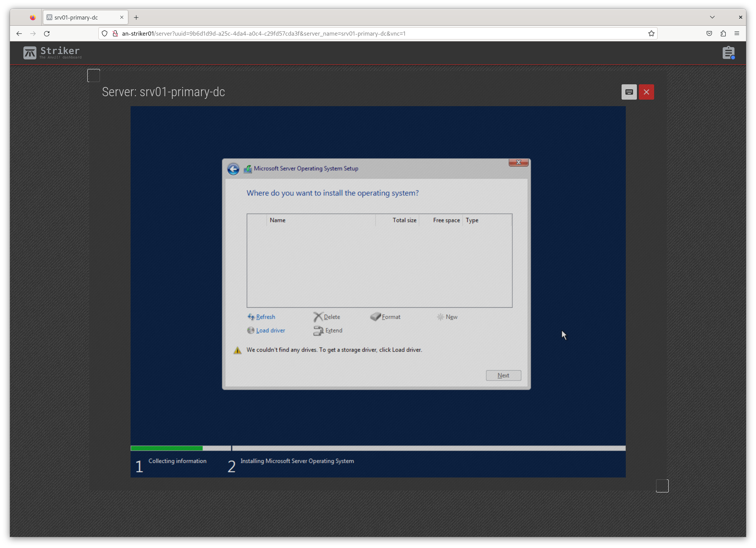Bookmark this page with the star icon
The height and width of the screenshot is (548, 756).
(x=651, y=34)
